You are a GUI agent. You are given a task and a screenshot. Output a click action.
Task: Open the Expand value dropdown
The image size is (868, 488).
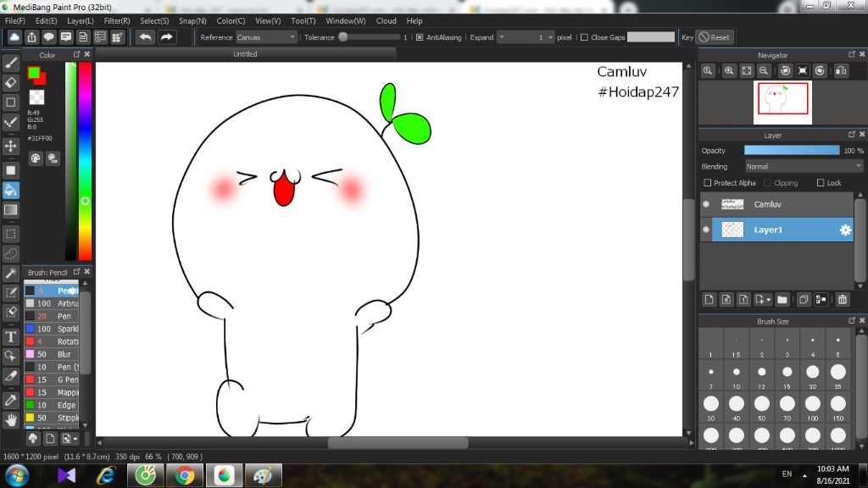(502, 37)
